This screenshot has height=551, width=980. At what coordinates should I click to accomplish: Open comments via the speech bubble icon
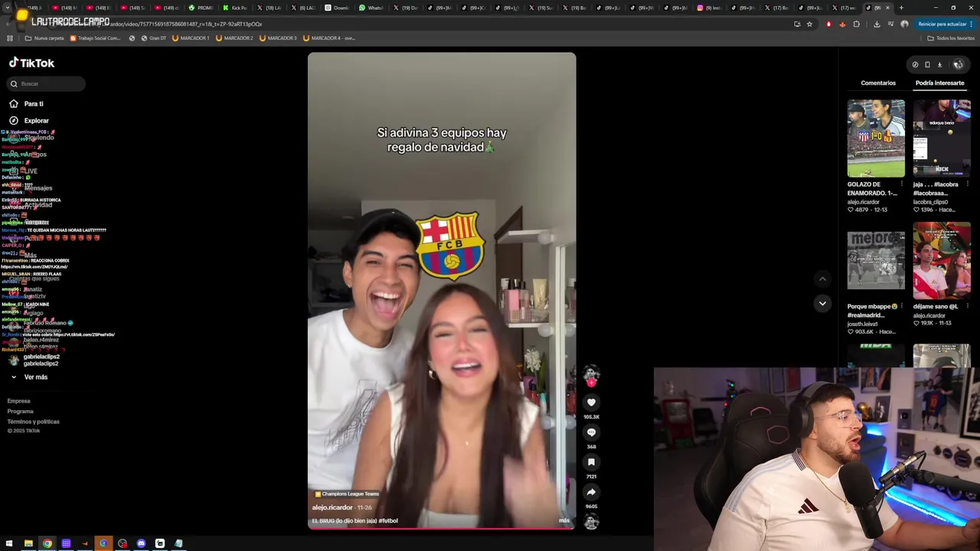591,432
